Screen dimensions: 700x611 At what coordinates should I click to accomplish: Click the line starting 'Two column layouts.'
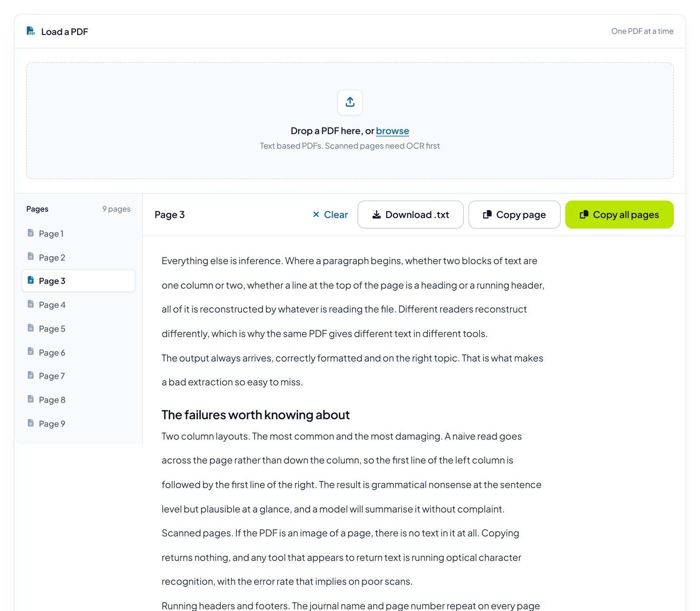pyautogui.click(x=341, y=436)
